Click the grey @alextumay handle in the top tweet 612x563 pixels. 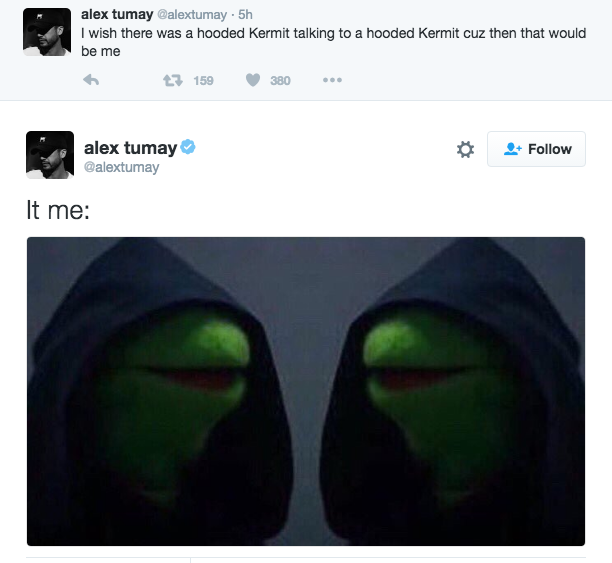point(192,15)
